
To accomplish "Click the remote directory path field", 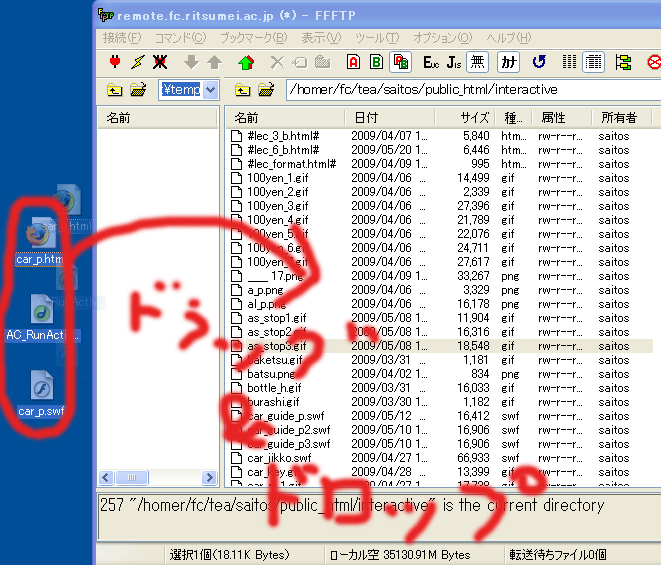I will coord(470,90).
